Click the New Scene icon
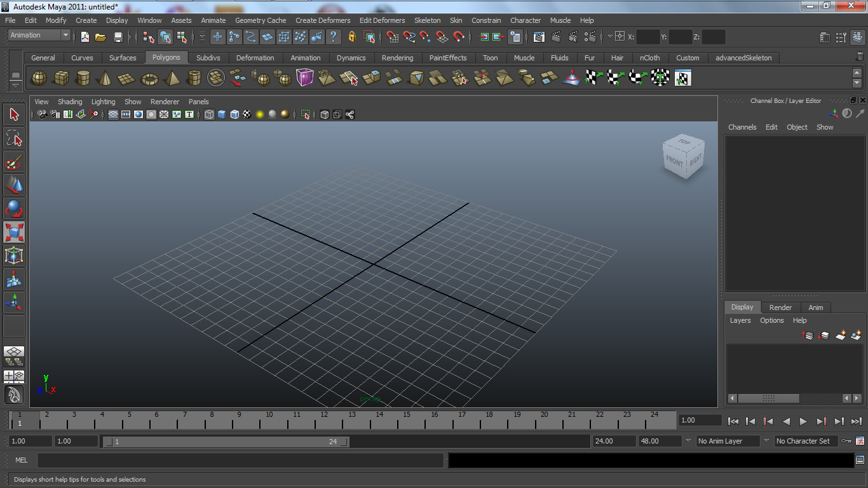 (85, 37)
